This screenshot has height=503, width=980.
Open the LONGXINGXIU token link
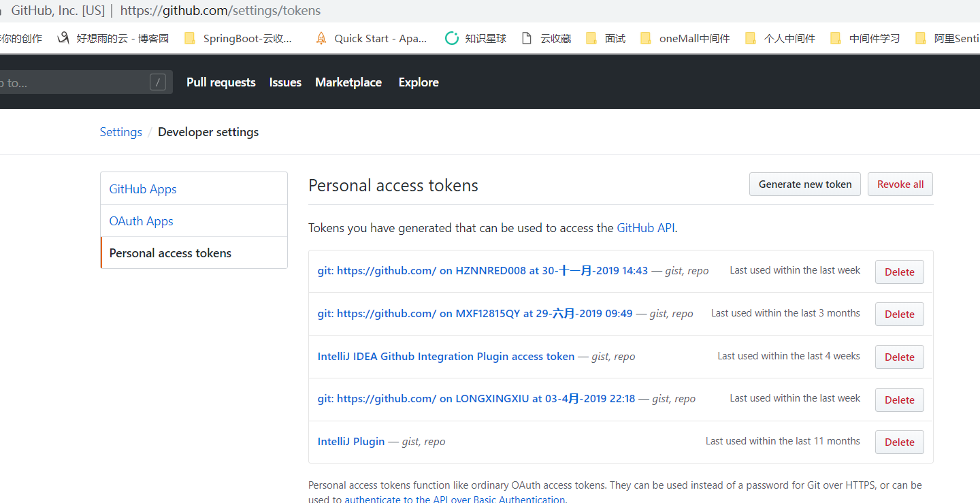476,399
